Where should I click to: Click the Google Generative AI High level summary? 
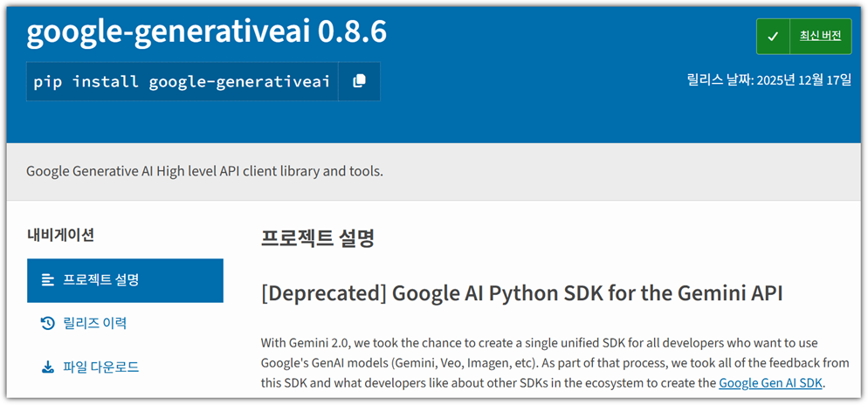tap(205, 172)
